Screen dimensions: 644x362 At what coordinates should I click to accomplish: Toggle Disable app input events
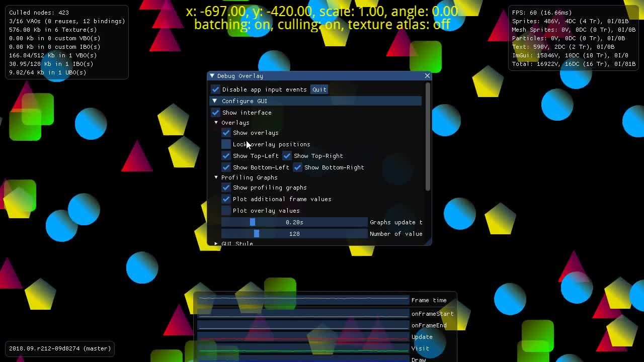(215, 89)
